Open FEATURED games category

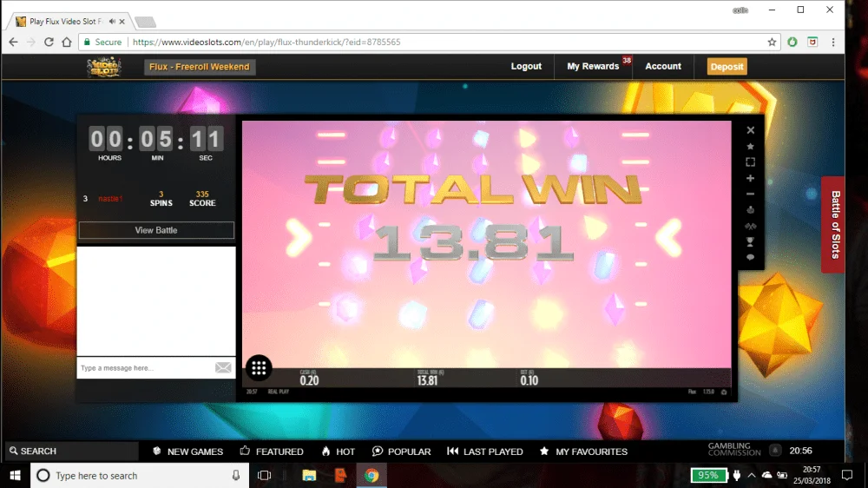(272, 452)
